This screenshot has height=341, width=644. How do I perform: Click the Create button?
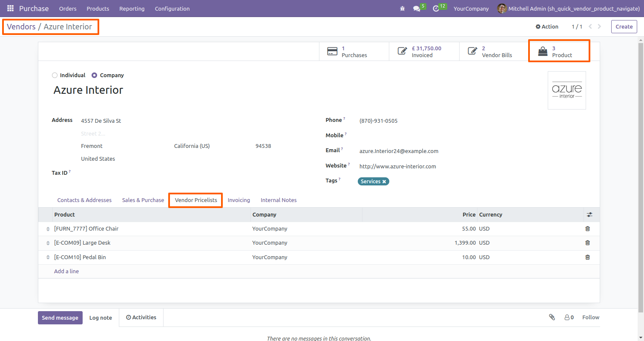[x=624, y=26]
